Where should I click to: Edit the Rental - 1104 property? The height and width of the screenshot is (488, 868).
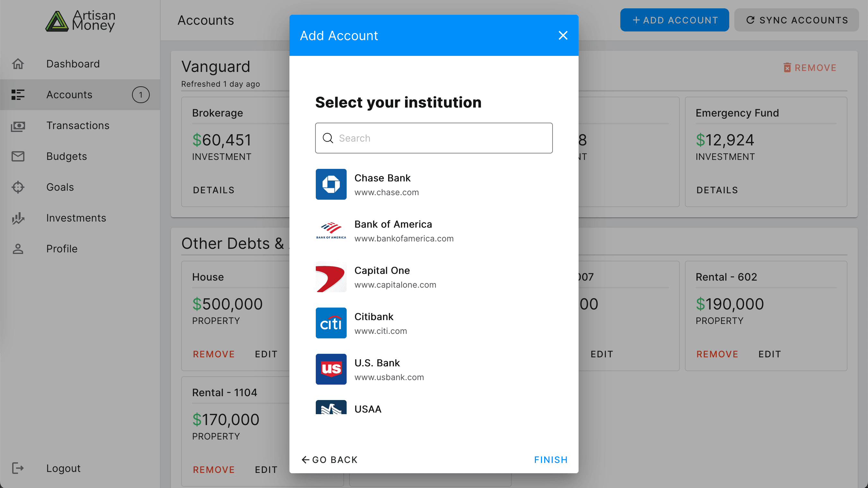tap(266, 469)
